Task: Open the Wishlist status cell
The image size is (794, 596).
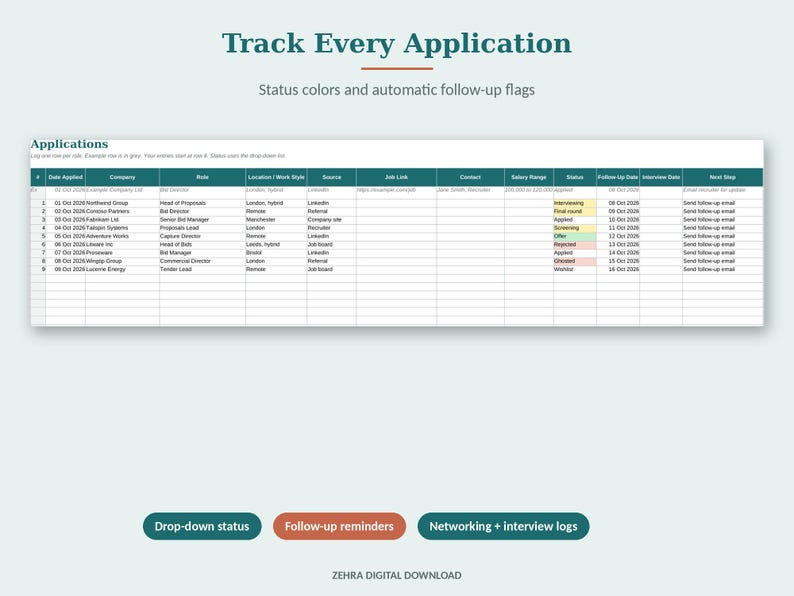Action: (575, 269)
